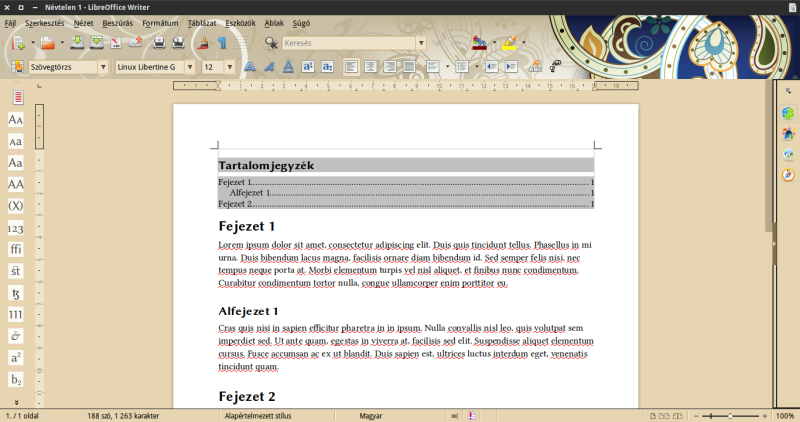Click the 'a²' superscript sidebar icon

(16, 358)
